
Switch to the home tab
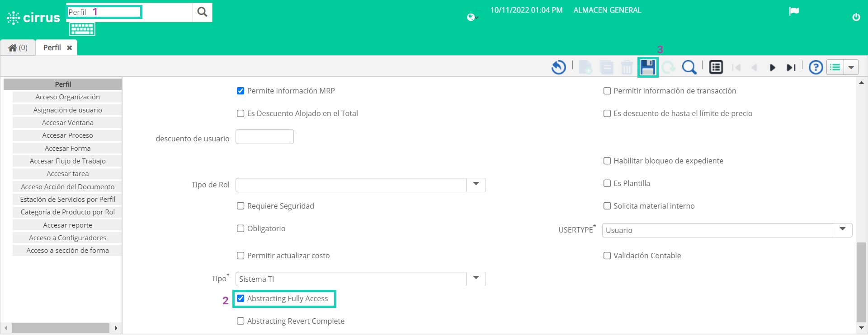pyautogui.click(x=18, y=48)
